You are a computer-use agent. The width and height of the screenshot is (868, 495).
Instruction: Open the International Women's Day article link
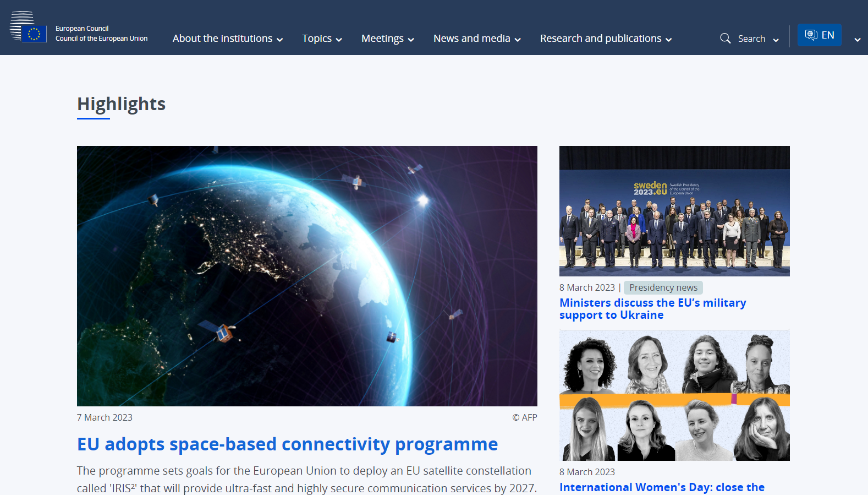pyautogui.click(x=662, y=487)
